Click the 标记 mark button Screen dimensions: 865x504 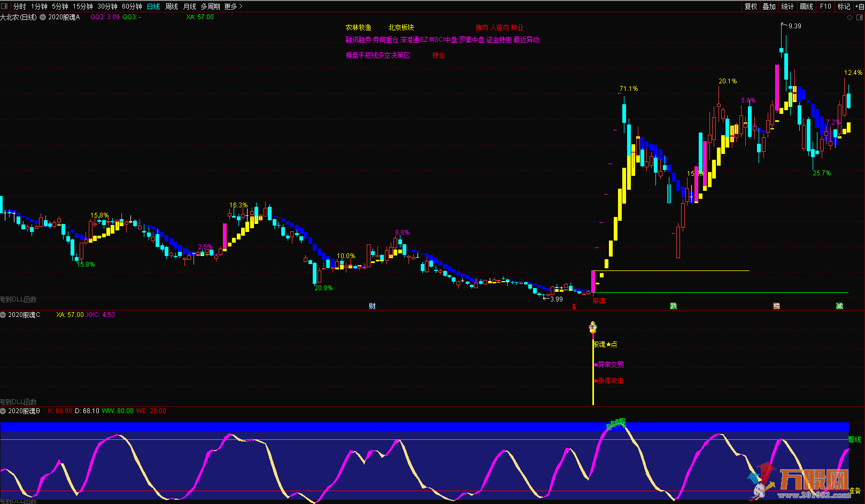844,6
